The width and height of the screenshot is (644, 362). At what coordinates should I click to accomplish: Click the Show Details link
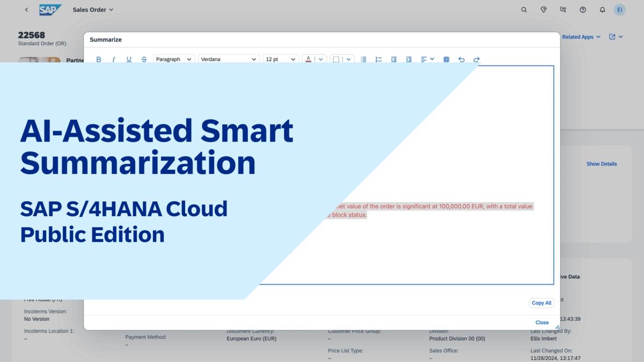(x=601, y=164)
